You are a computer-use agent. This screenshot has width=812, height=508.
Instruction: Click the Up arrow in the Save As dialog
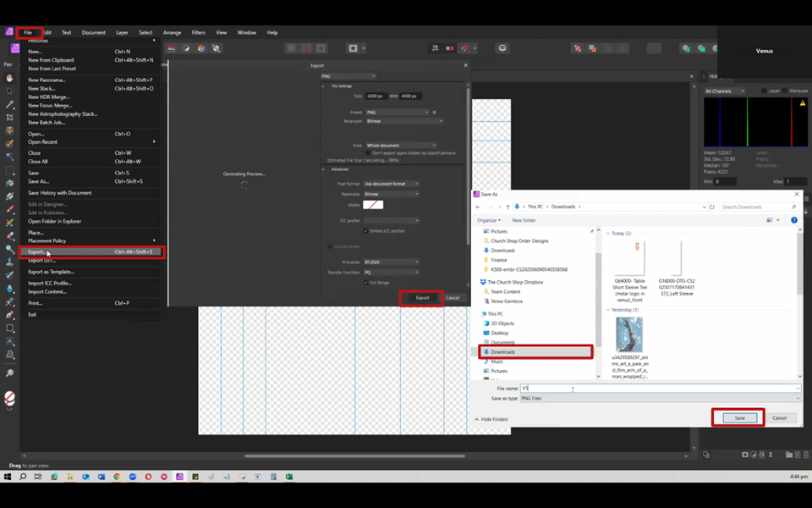point(506,207)
